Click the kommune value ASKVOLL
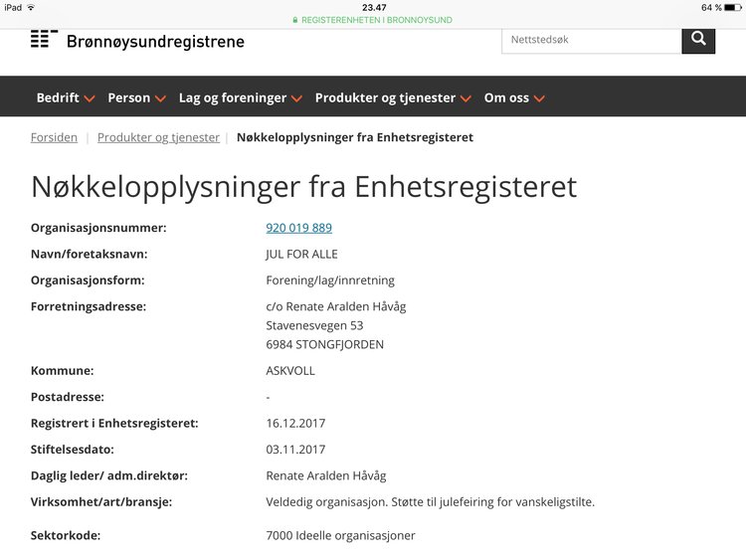Screen dimensions: 746x560 (x=290, y=371)
